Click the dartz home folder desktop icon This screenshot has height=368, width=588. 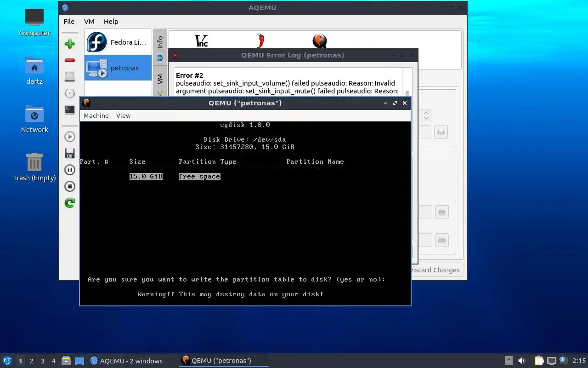(34, 71)
